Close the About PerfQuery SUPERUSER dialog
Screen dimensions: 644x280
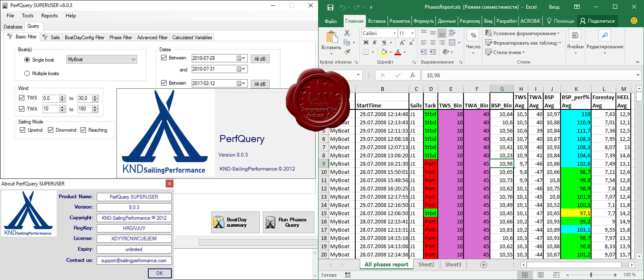click(x=169, y=184)
